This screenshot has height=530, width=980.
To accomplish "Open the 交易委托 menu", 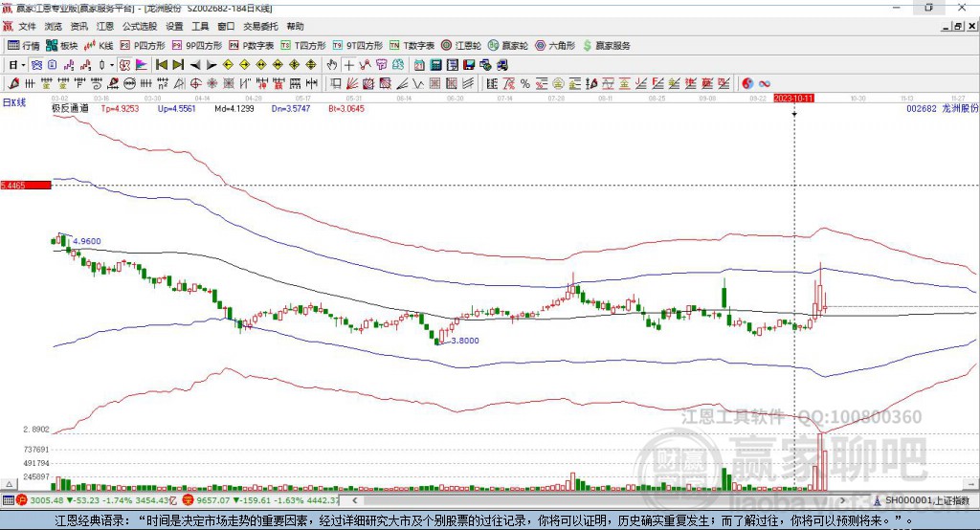I will click(x=260, y=26).
